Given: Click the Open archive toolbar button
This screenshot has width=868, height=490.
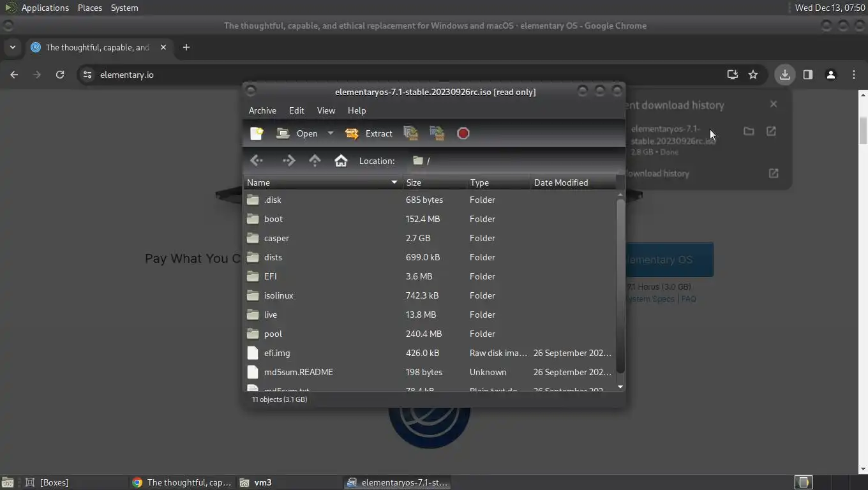Looking at the screenshot, I should pyautogui.click(x=297, y=133).
